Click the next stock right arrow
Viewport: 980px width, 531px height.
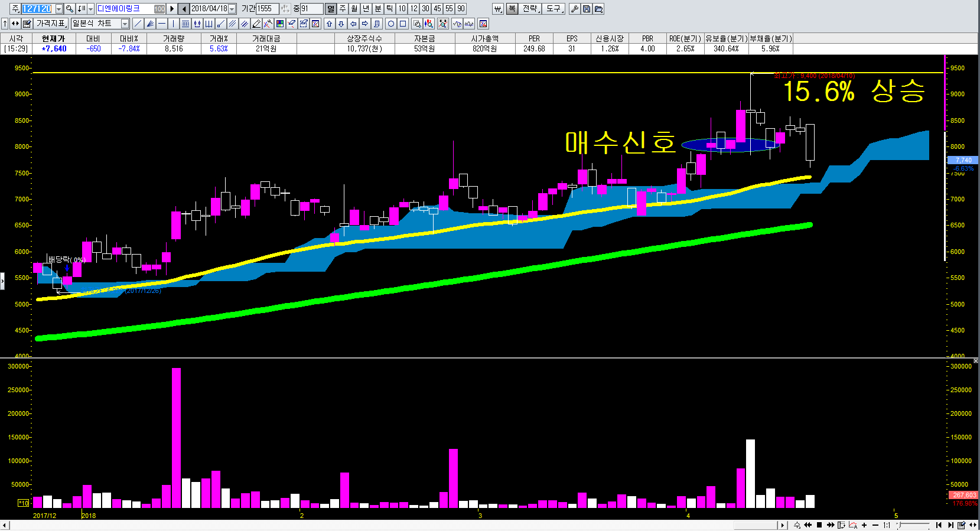click(x=172, y=9)
